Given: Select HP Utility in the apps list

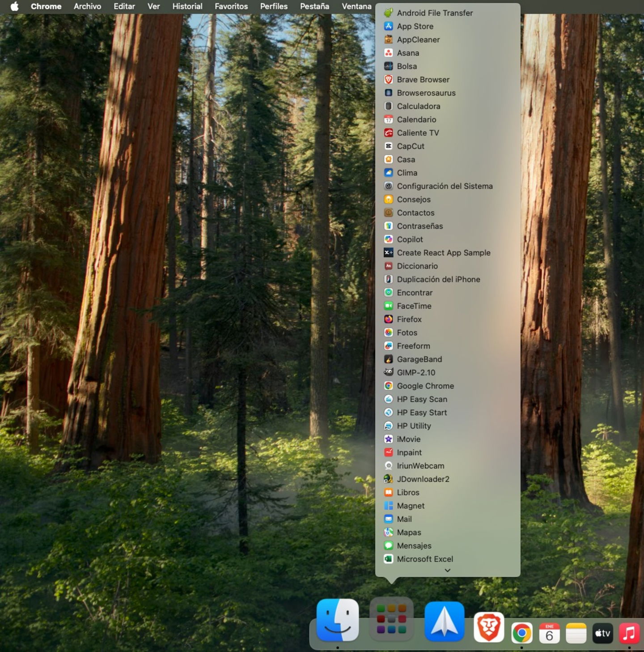Looking at the screenshot, I should click(x=448, y=426).
